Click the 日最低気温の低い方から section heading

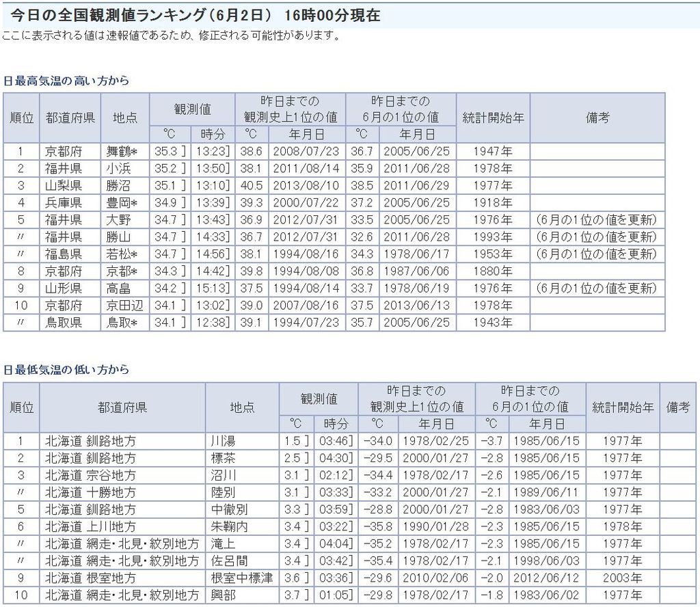coord(66,370)
